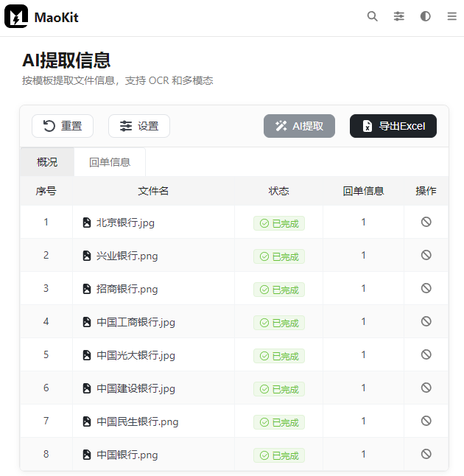
Task: Click the 重置 reset button
Action: tap(63, 126)
